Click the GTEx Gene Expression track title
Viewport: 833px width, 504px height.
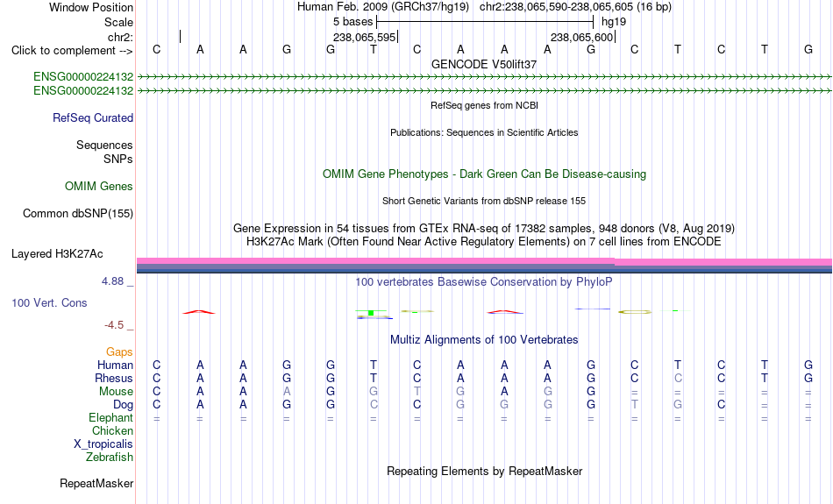pos(484,229)
